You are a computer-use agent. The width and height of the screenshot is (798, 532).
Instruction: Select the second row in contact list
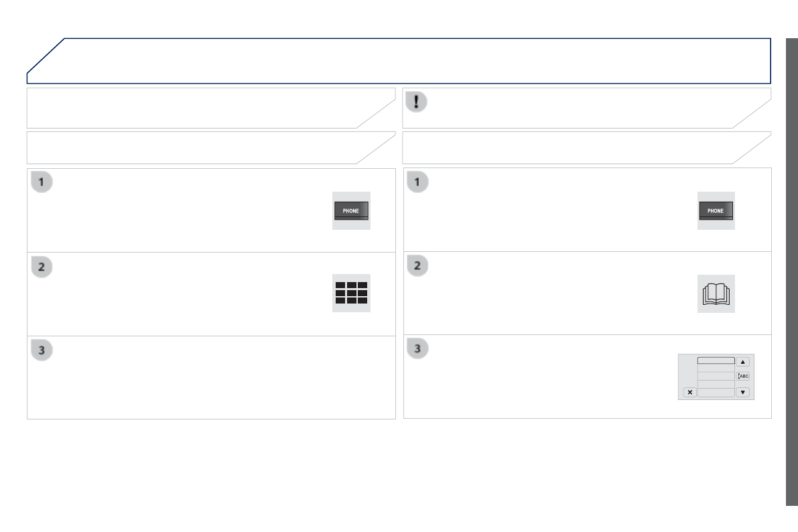pyautogui.click(x=716, y=369)
